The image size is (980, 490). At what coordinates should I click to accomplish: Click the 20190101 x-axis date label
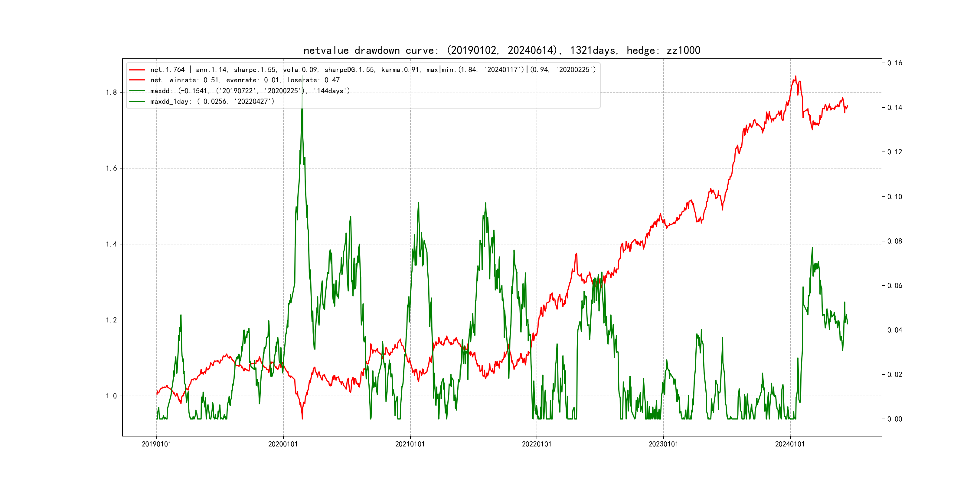pyautogui.click(x=156, y=444)
